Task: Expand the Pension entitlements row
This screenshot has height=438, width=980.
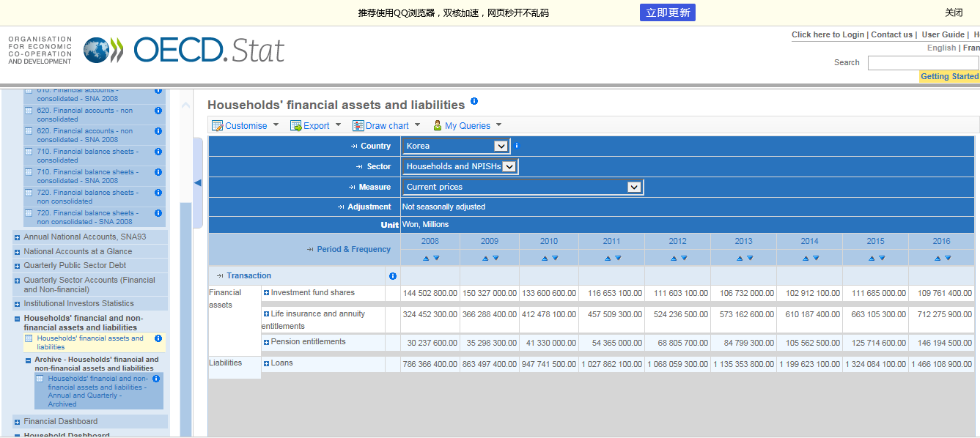Action: point(267,342)
